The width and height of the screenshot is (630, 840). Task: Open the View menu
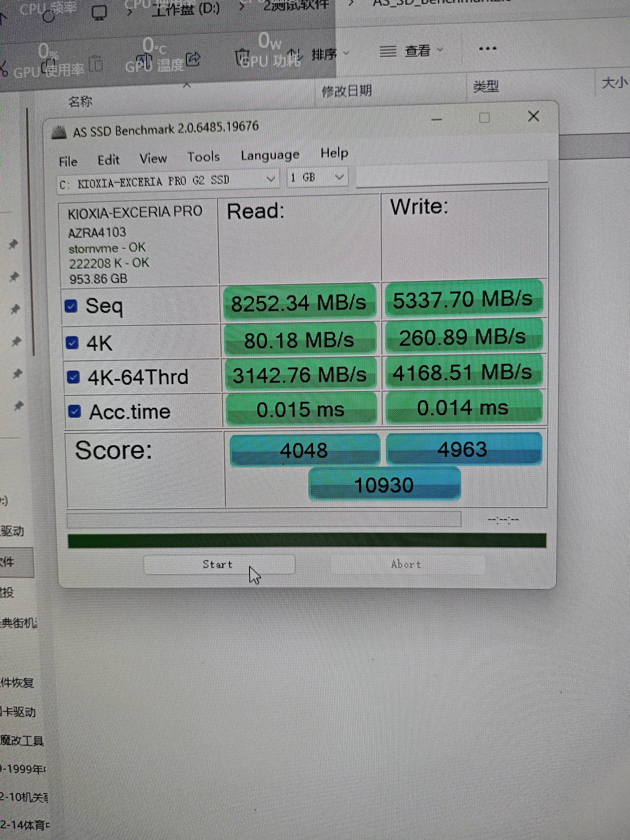point(153,158)
